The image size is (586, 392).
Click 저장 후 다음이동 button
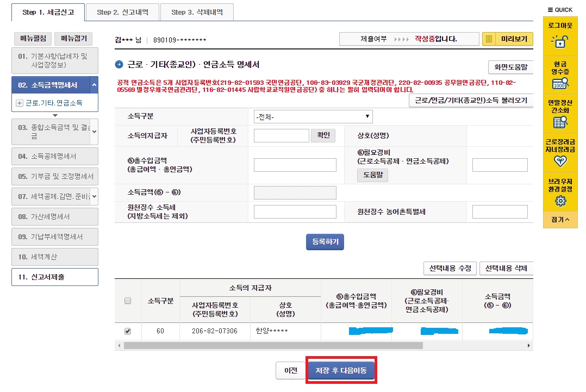[x=341, y=370]
